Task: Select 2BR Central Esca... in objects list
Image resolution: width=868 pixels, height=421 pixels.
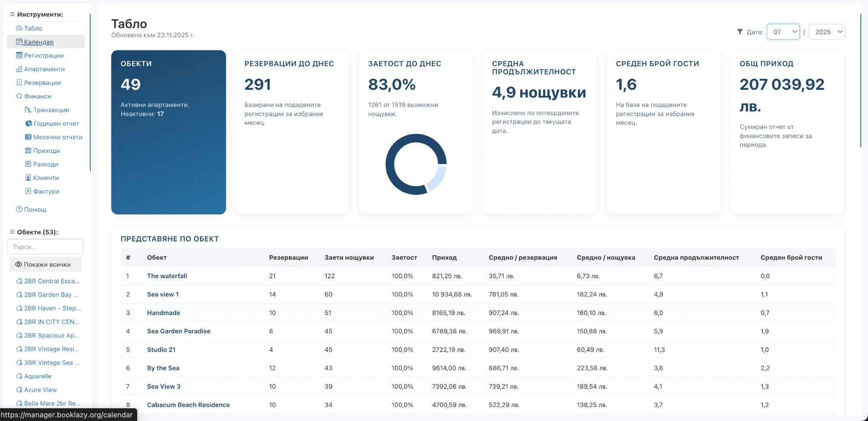Action: point(48,281)
